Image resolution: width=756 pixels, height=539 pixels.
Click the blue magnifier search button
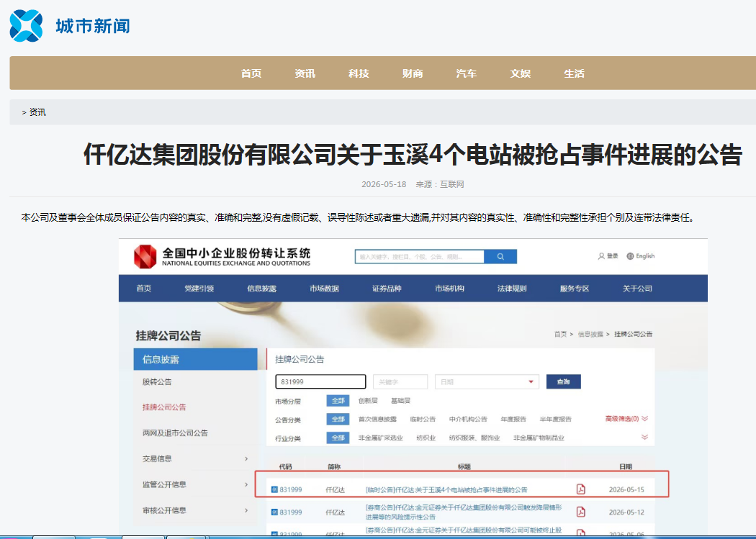(500, 257)
